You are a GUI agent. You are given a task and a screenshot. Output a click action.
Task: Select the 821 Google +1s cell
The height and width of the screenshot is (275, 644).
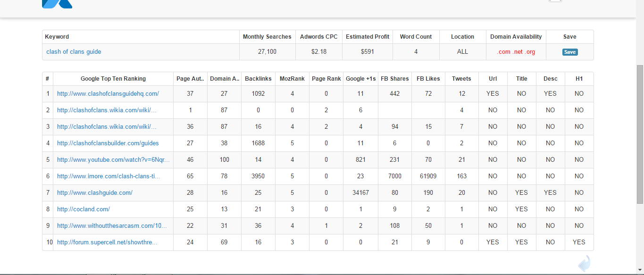360,159
